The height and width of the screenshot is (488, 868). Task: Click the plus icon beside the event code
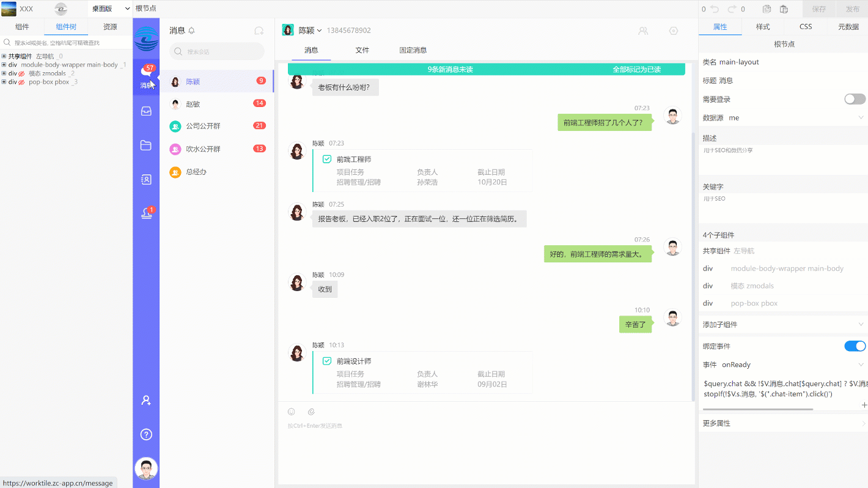[864, 405]
